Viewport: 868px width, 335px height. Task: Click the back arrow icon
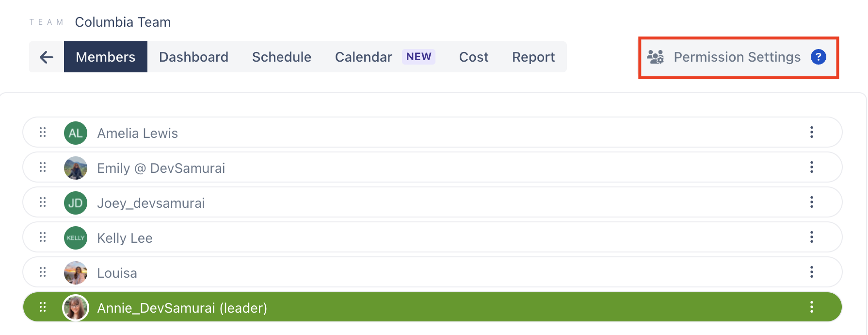[47, 57]
